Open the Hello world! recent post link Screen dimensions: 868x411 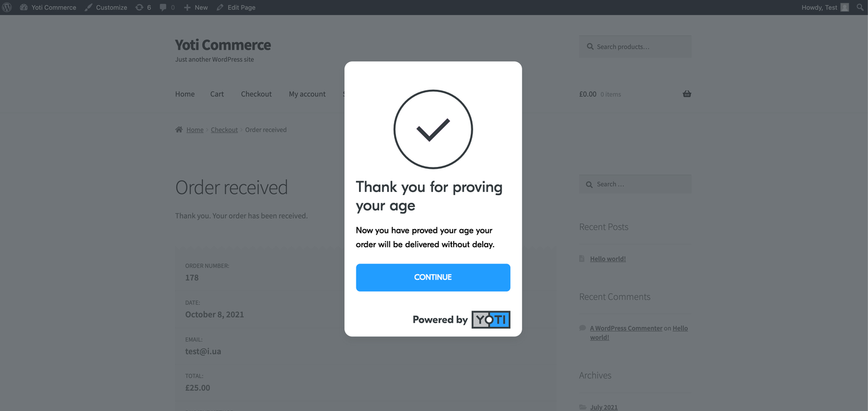coord(608,259)
